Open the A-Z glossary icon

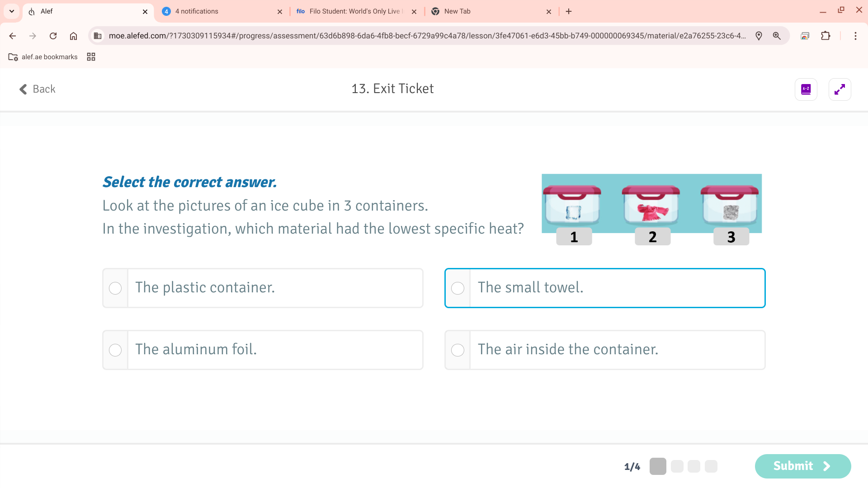tap(806, 89)
